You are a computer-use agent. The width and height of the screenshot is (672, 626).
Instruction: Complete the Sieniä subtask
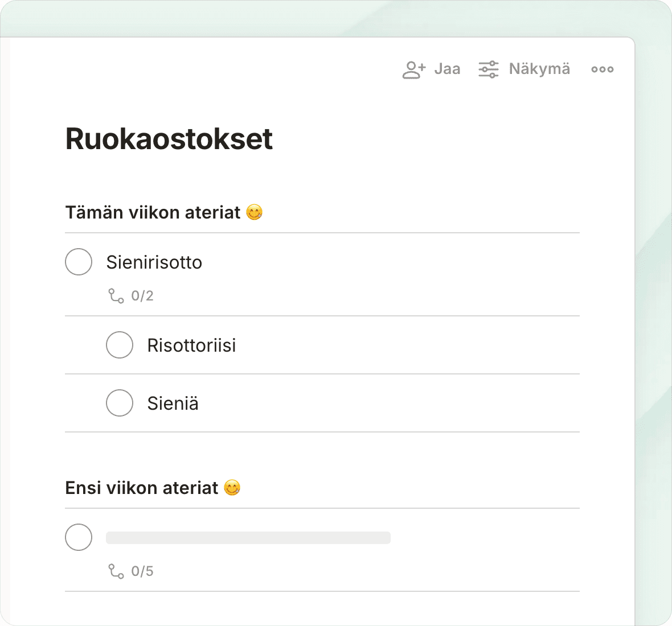[x=120, y=403]
